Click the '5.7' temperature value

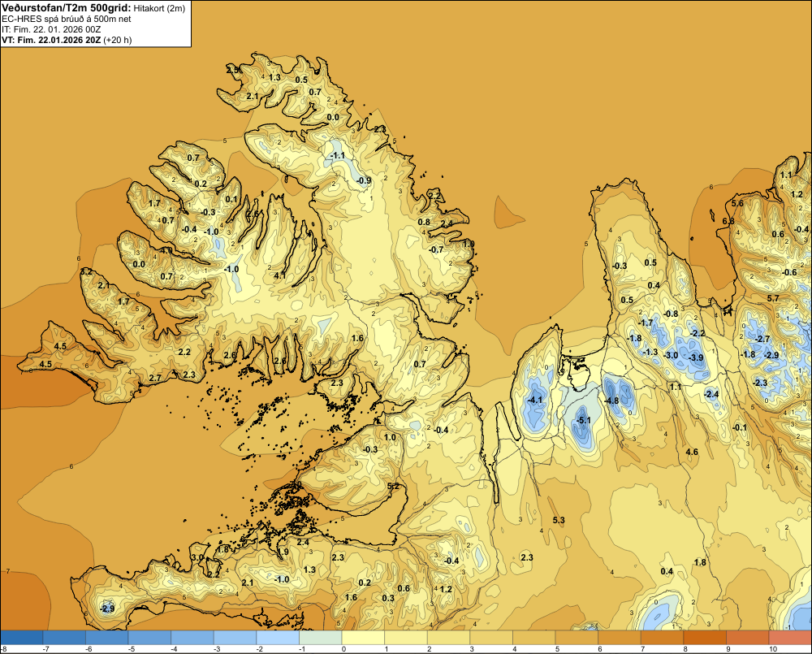point(773,298)
